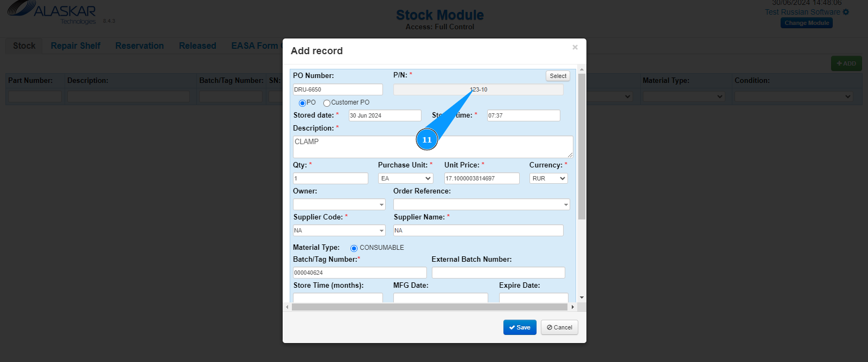Close the Add record dialog
868x362 pixels.
pos(575,48)
